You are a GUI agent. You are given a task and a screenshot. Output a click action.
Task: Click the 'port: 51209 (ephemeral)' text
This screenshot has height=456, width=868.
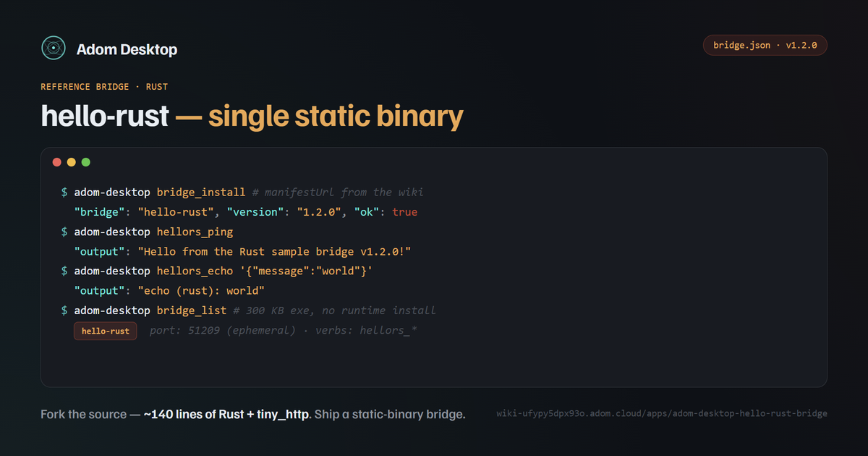coord(223,331)
